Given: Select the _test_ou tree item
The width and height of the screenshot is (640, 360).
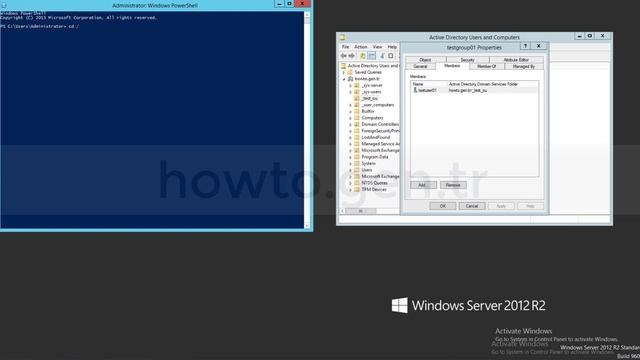Looking at the screenshot, I should click(x=370, y=98).
